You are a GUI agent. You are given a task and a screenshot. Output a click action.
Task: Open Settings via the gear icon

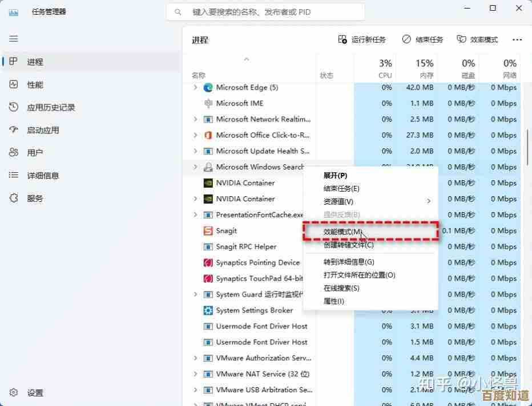point(14,393)
